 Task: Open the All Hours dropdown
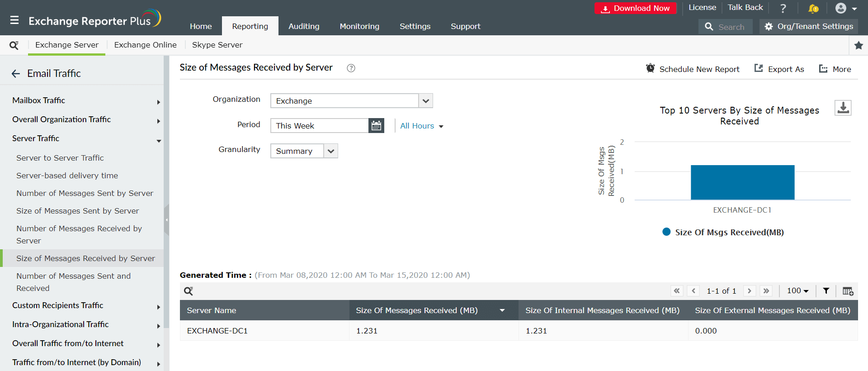tap(422, 126)
